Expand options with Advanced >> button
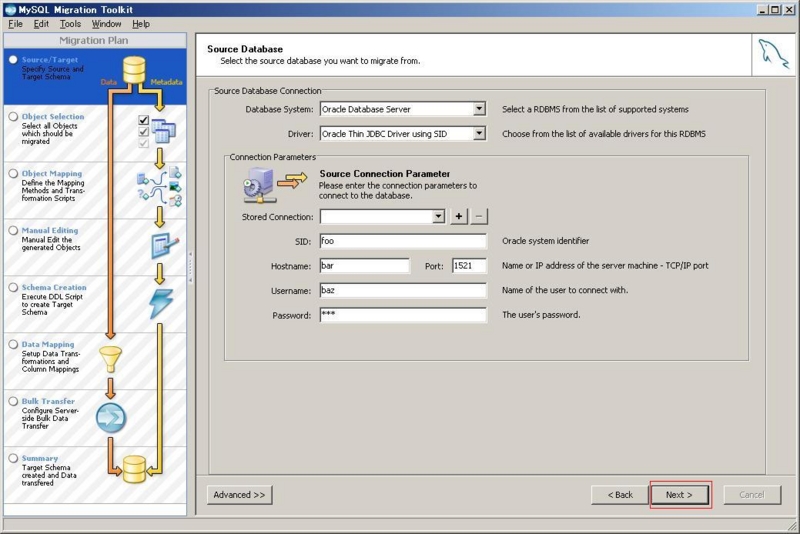 [239, 495]
